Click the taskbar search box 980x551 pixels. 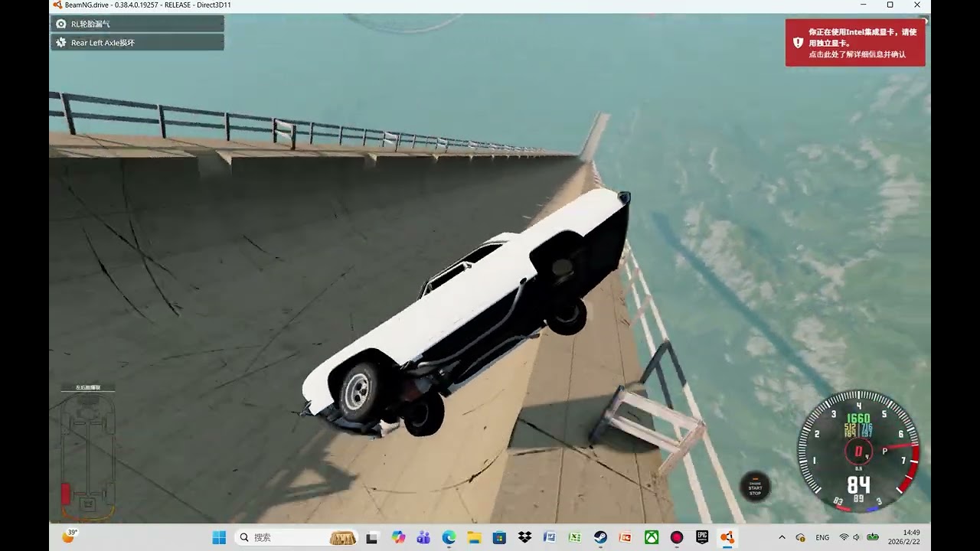click(x=296, y=537)
